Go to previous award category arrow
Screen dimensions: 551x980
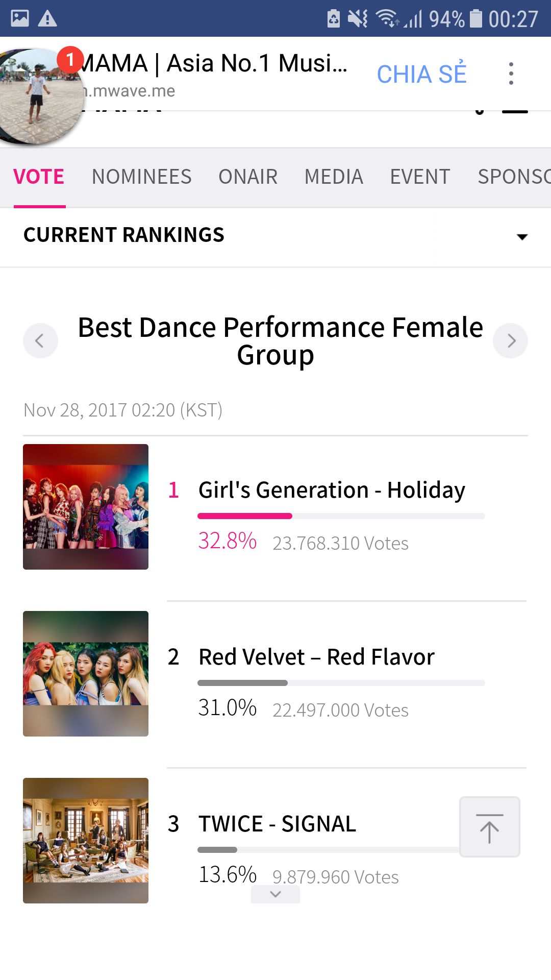(40, 340)
